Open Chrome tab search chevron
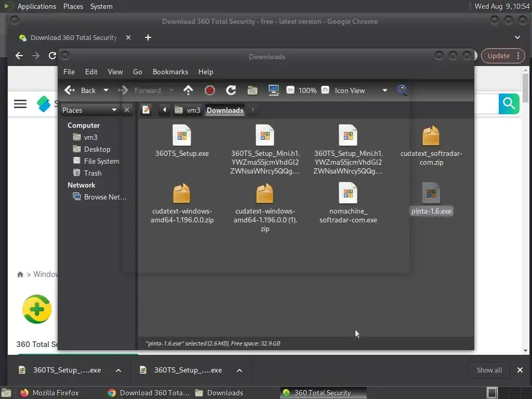This screenshot has height=399, width=532. (x=517, y=37)
